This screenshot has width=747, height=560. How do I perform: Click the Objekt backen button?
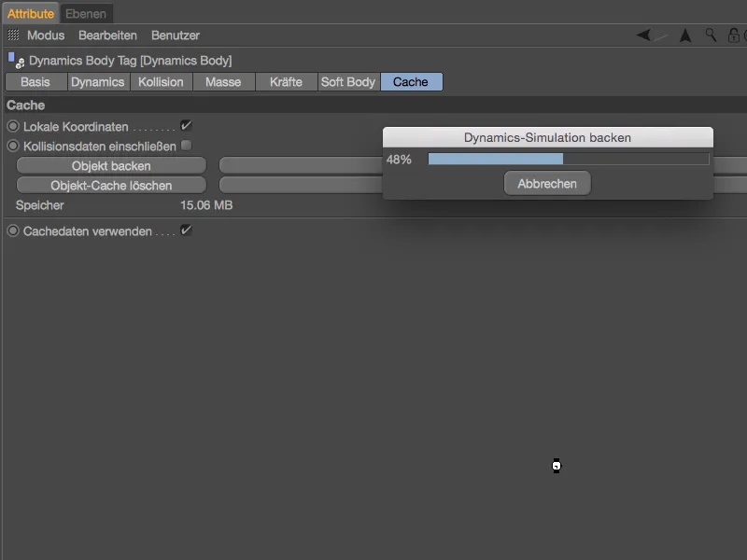(x=111, y=166)
